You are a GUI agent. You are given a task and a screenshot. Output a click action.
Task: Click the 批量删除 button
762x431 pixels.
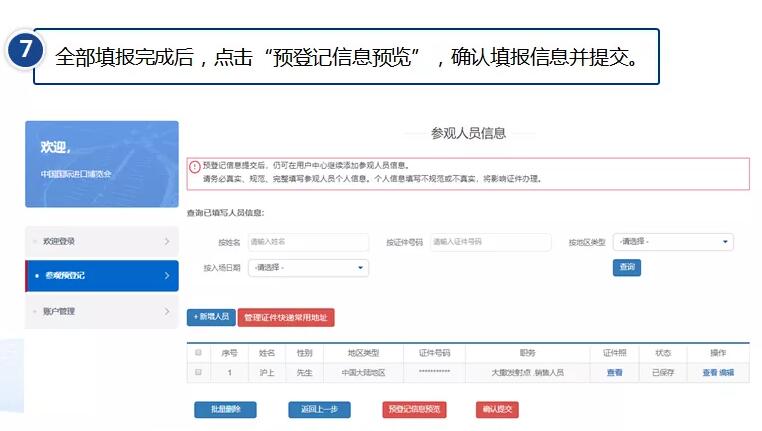(x=225, y=409)
